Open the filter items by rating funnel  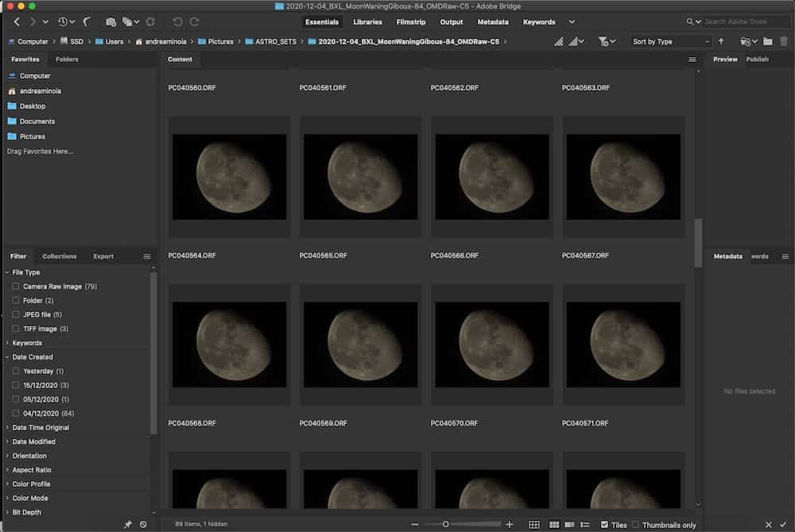tap(606, 41)
